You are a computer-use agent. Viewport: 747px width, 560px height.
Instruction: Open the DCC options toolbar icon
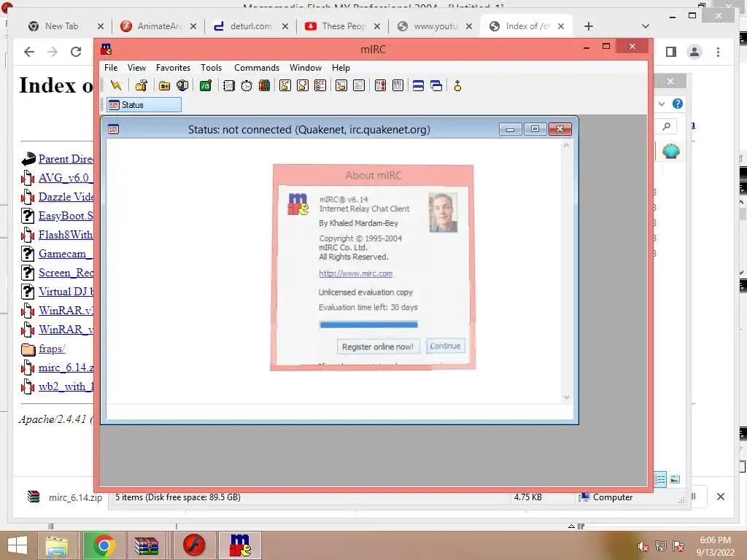point(320,86)
